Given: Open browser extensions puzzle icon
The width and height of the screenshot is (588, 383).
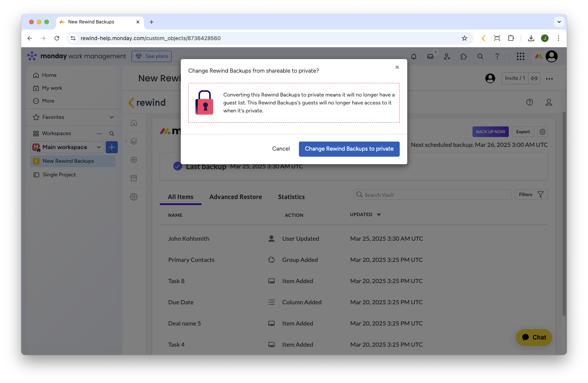Looking at the screenshot, I should pos(511,38).
